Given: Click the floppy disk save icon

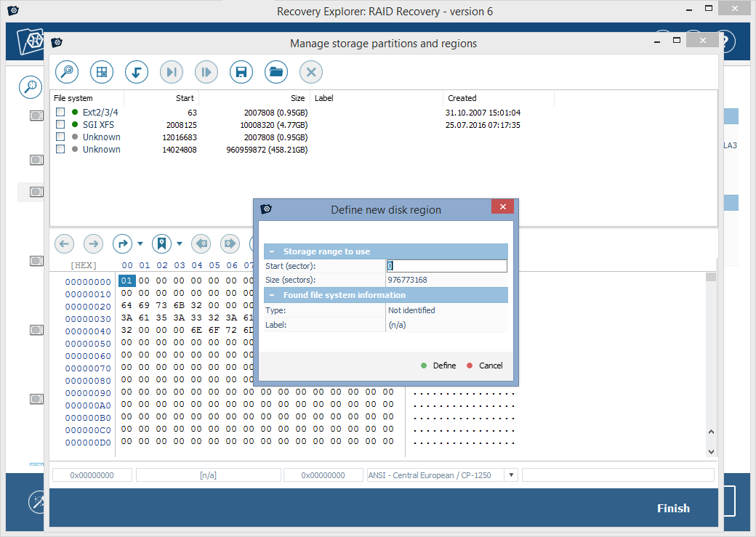Looking at the screenshot, I should point(241,73).
